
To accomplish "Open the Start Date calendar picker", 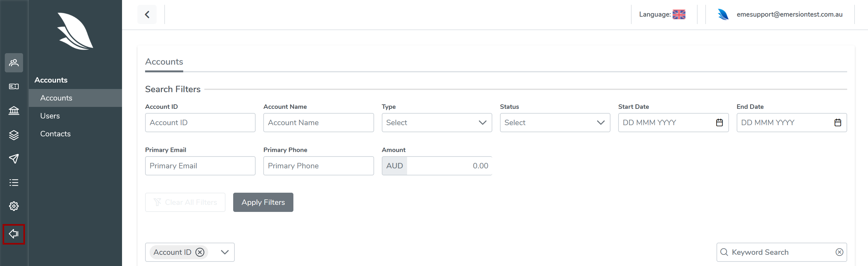I will click(719, 123).
